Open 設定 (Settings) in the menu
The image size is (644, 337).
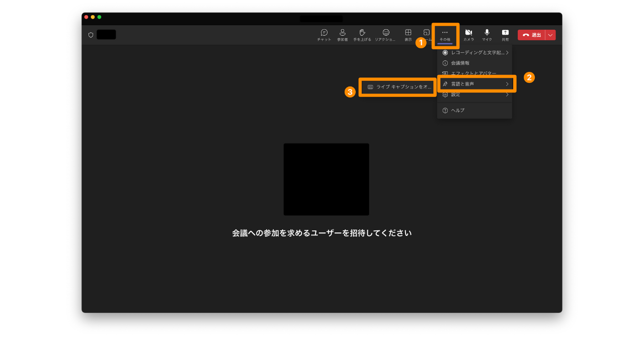[455, 95]
